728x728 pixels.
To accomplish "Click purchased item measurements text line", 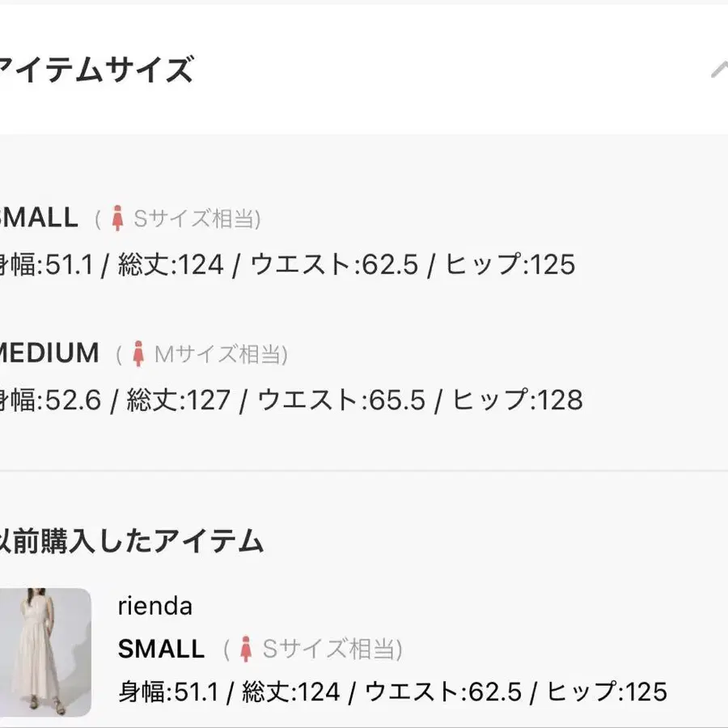I will pos(393,692).
